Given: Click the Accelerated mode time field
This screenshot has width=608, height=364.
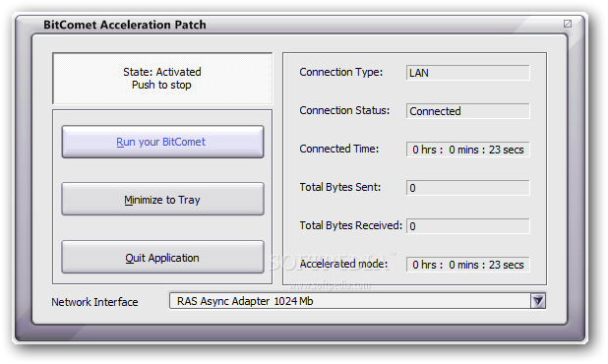Looking at the screenshot, I should (x=467, y=265).
